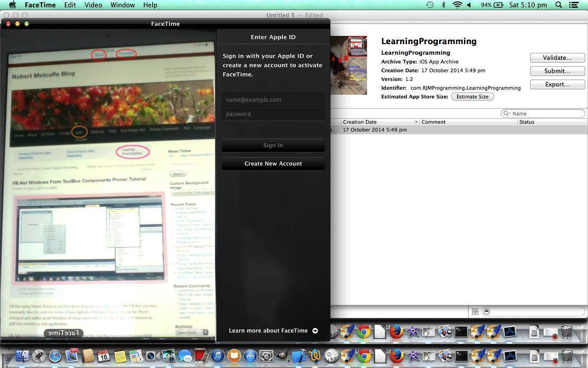
Task: Click Submit... in Organizer window
Action: pos(557,71)
